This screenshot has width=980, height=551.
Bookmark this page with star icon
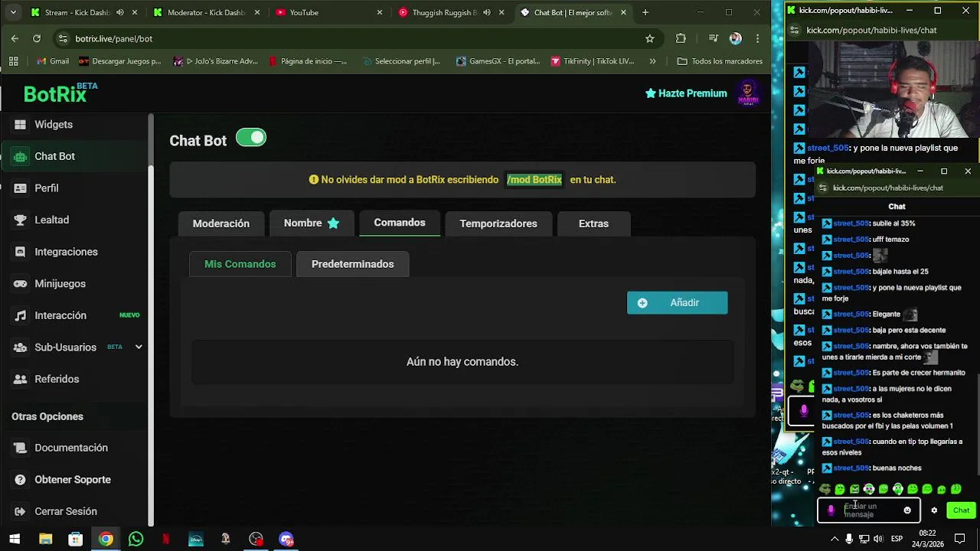click(x=649, y=38)
